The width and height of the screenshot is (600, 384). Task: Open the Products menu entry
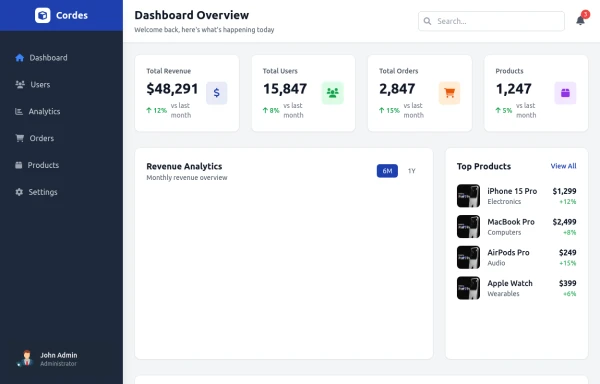pyautogui.click(x=61, y=165)
